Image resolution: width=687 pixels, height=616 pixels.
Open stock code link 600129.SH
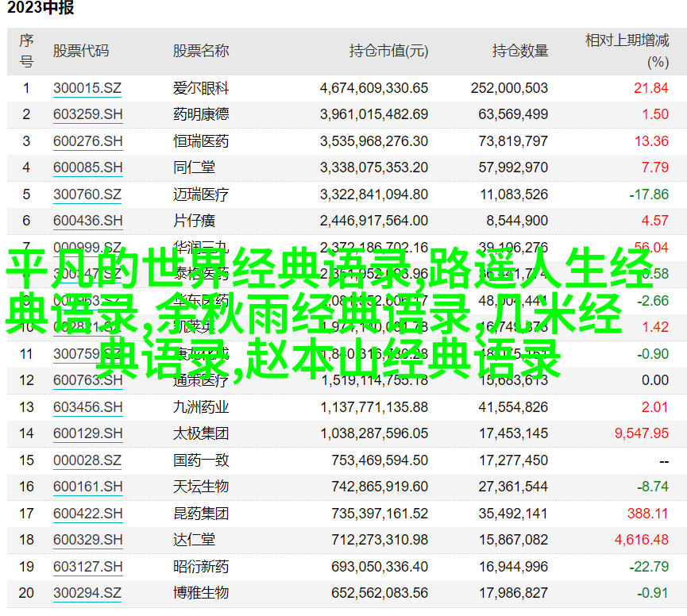pos(87,433)
